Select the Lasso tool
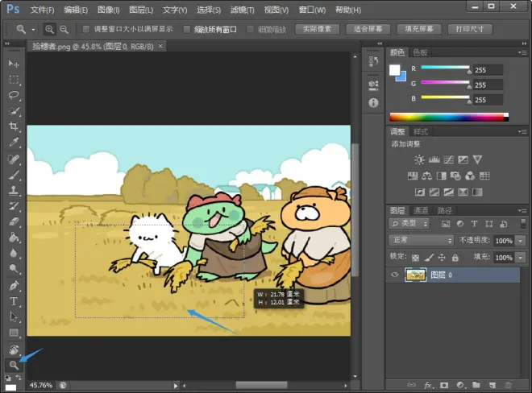 (14, 95)
